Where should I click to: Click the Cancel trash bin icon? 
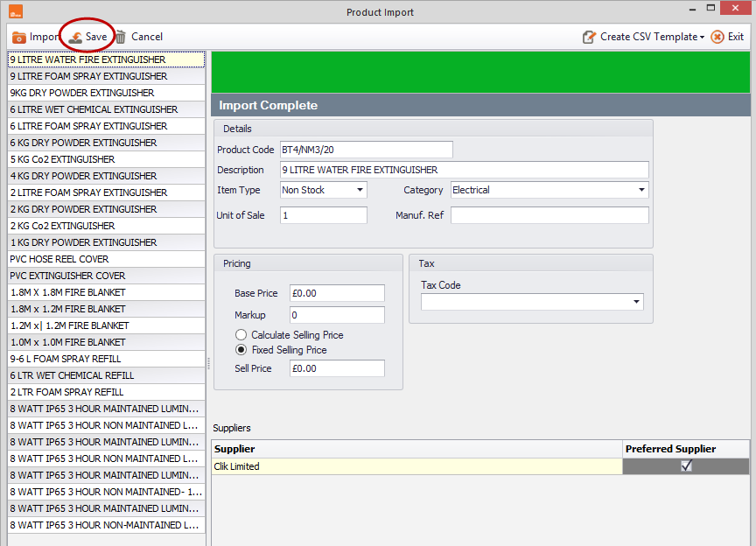(121, 37)
